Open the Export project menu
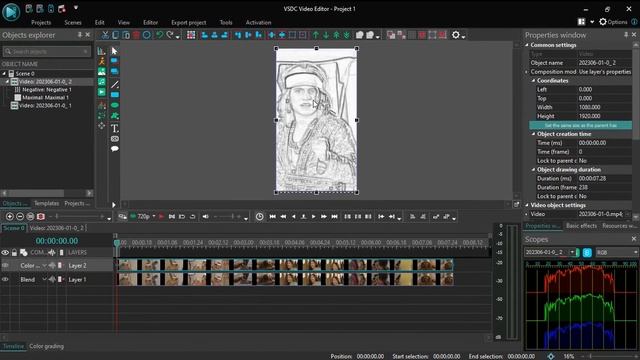The width and height of the screenshot is (640, 360). coord(189,22)
